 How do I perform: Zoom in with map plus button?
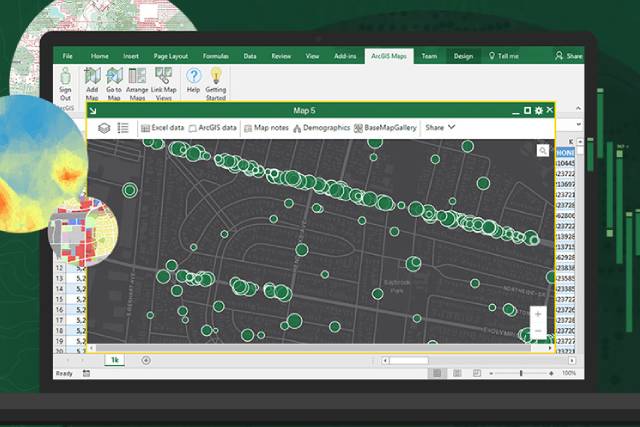538,314
